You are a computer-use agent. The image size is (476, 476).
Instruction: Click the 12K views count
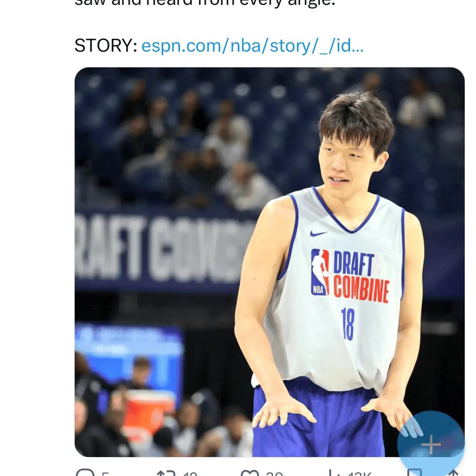pos(359,474)
